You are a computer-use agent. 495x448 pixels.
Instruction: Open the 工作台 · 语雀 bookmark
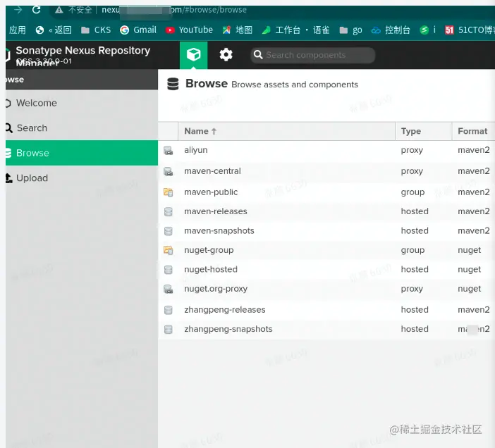point(295,30)
